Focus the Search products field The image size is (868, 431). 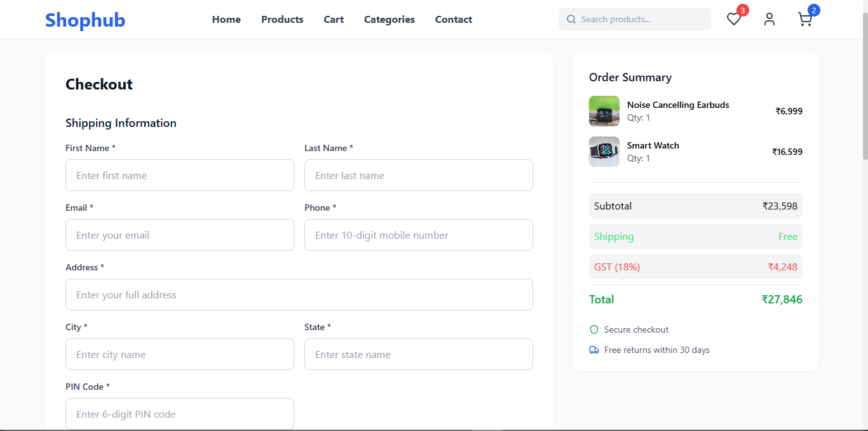click(642, 19)
